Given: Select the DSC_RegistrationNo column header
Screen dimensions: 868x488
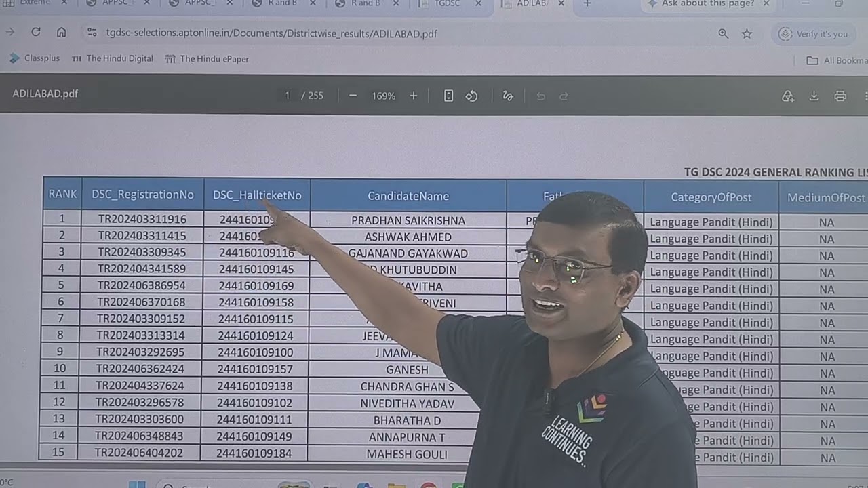Looking at the screenshot, I should coord(142,195).
